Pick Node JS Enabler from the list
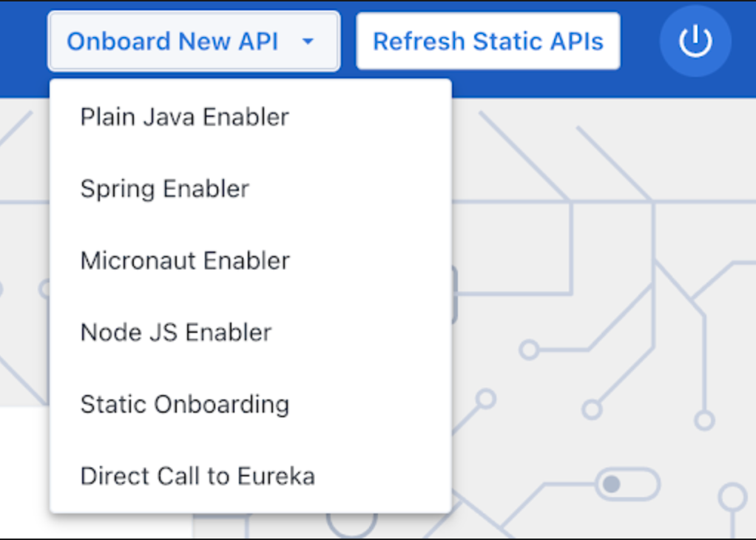756x540 pixels. 175,332
